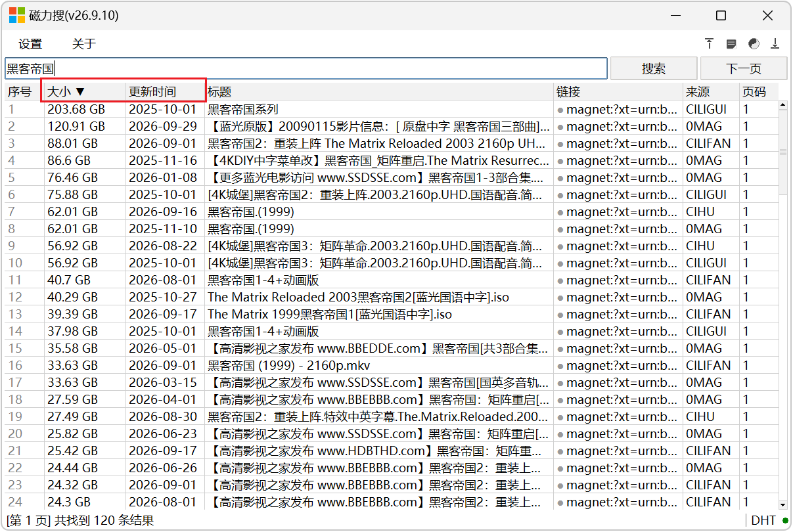Viewport: 793px width, 532px height.
Task: Click the 磁力搜 app logo icon
Action: [17, 16]
